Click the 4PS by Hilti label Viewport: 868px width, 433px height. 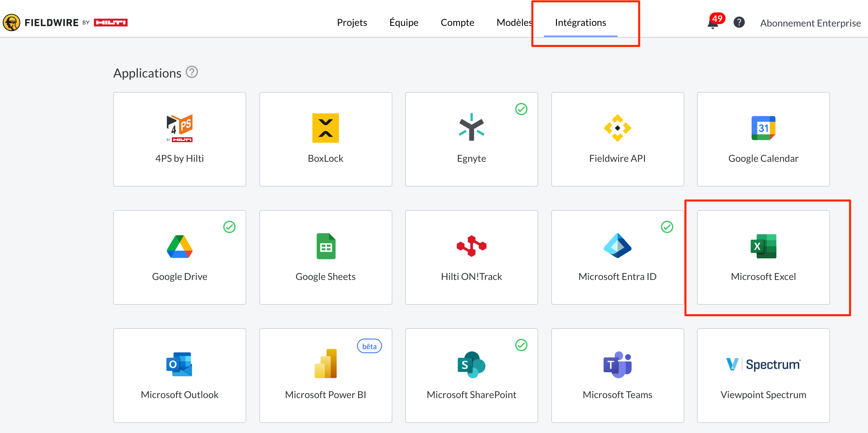(180, 158)
